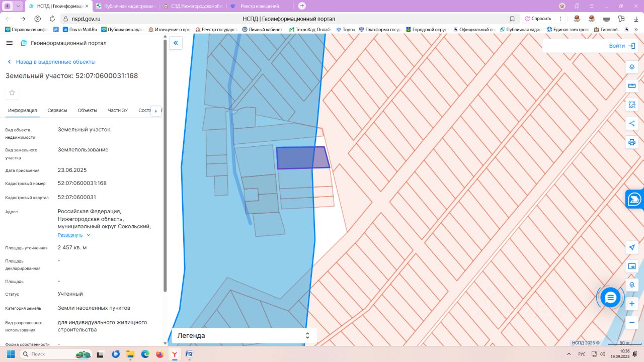Toggle the overview mini-map
The image size is (644, 362).
pyautogui.click(x=632, y=266)
